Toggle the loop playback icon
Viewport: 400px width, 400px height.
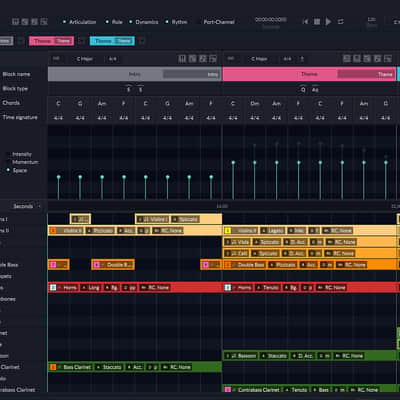(340, 22)
